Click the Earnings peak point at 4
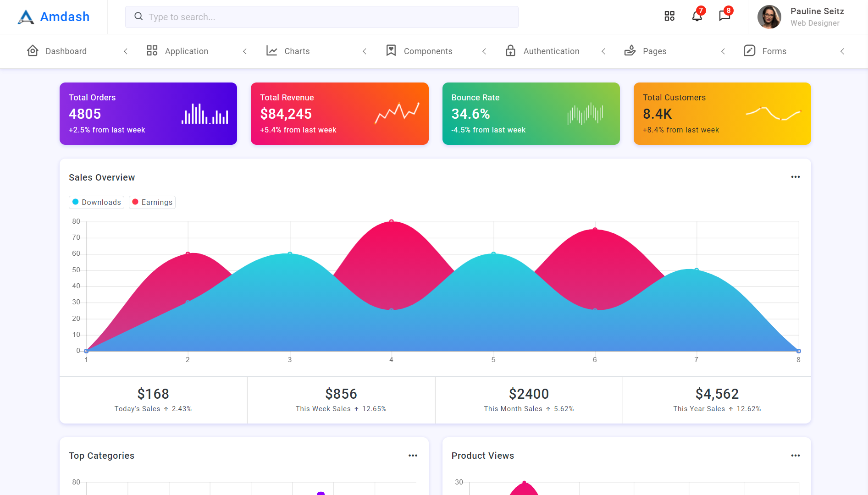This screenshot has width=868, height=495. point(391,221)
